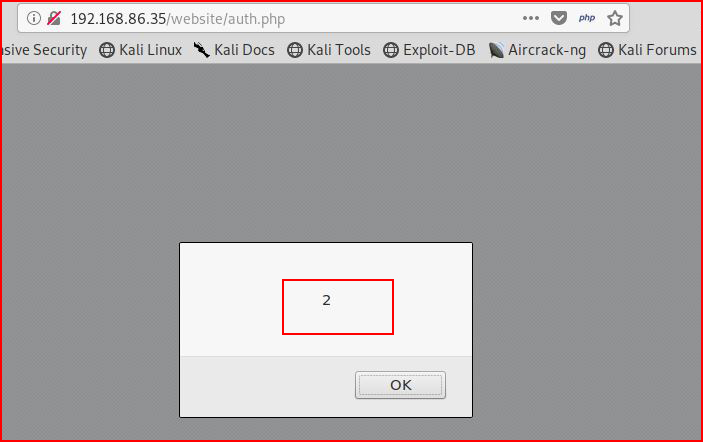
Task: Click the insecure connection padlock icon
Action: (54, 18)
